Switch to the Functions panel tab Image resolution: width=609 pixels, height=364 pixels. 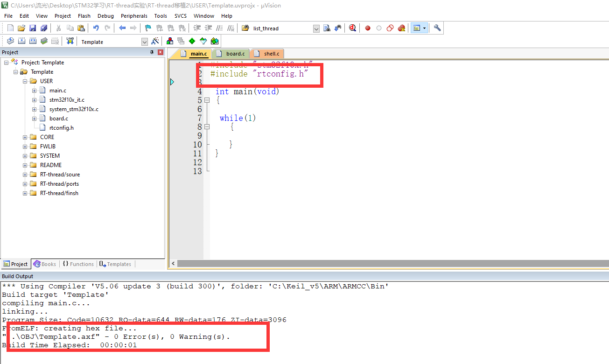(x=78, y=264)
